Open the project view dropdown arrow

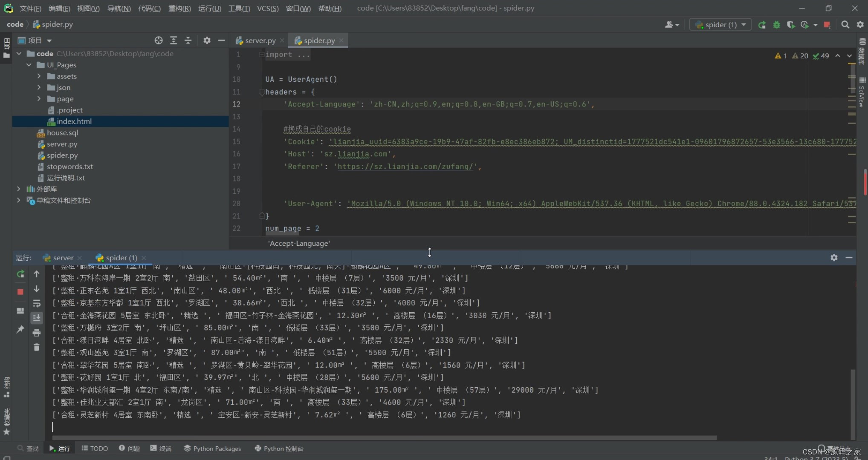tap(49, 41)
